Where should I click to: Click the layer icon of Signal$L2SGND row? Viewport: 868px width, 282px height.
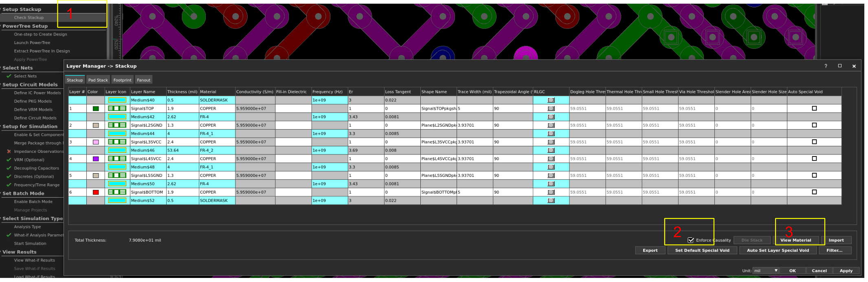[117, 125]
